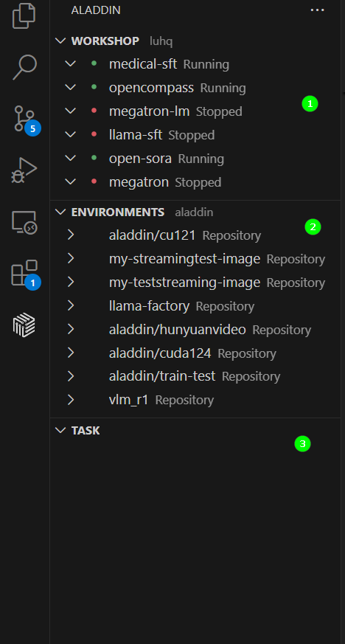This screenshot has width=345, height=644.
Task: Expand the my-streamingtest-image repository chevron
Action: tap(71, 258)
